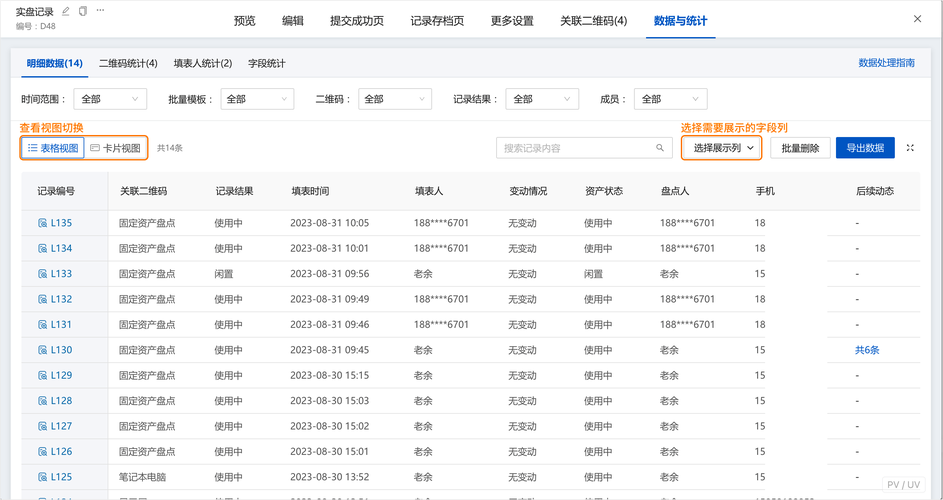Open record detail icon for L130
The image size is (943, 500).
pos(42,350)
